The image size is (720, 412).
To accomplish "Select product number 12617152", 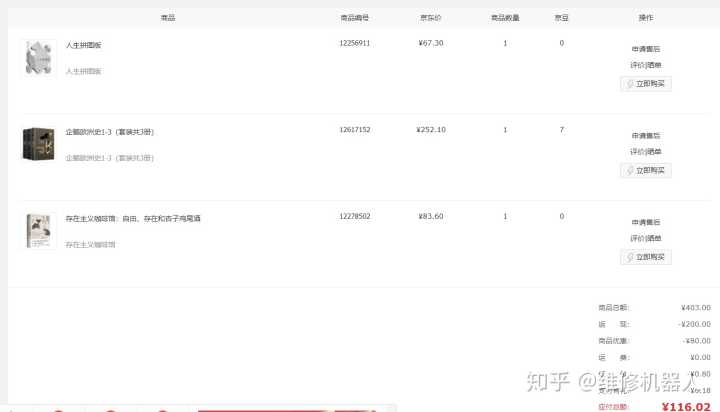I will 354,130.
